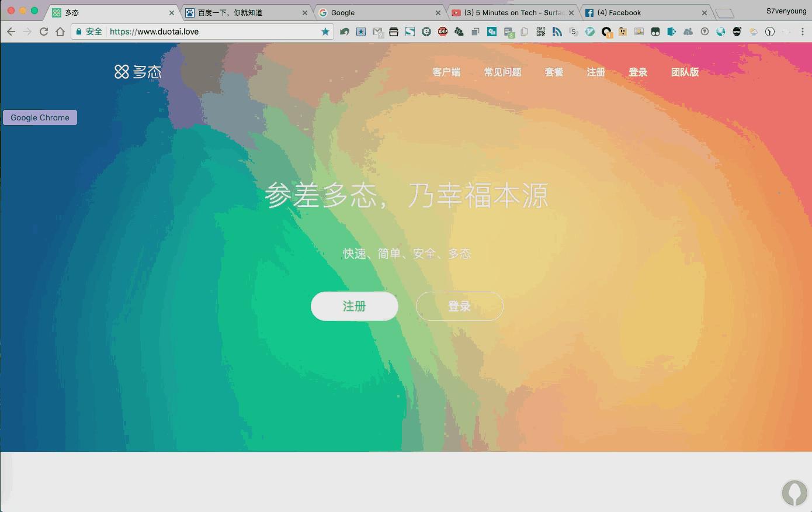This screenshot has width=812, height=512.
Task: Open the Tampermonkey dark square extension icon
Action: pyautogui.click(x=655, y=32)
